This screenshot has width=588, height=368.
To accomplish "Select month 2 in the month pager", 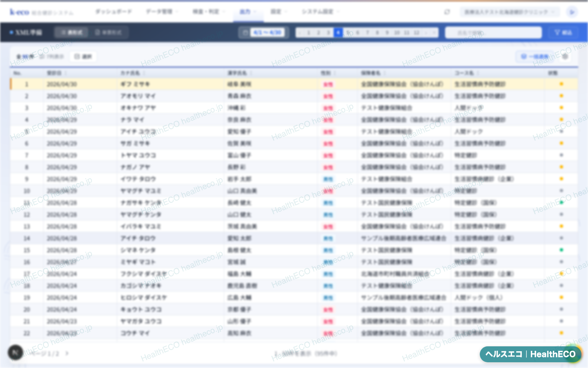I will pyautogui.click(x=318, y=33).
